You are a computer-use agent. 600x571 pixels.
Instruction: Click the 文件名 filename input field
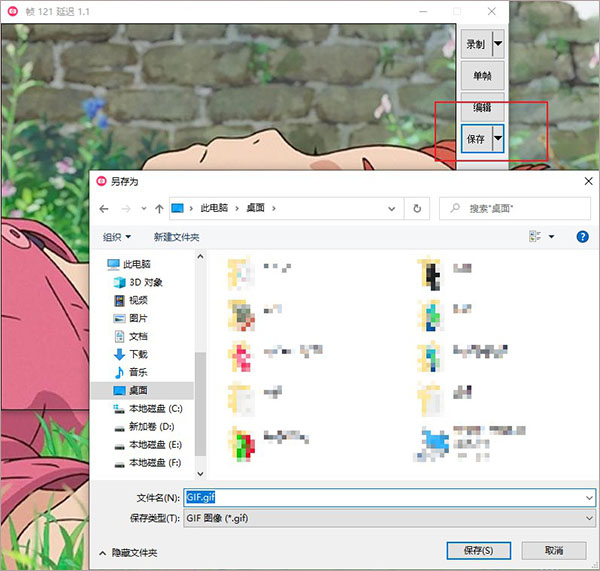coord(384,498)
